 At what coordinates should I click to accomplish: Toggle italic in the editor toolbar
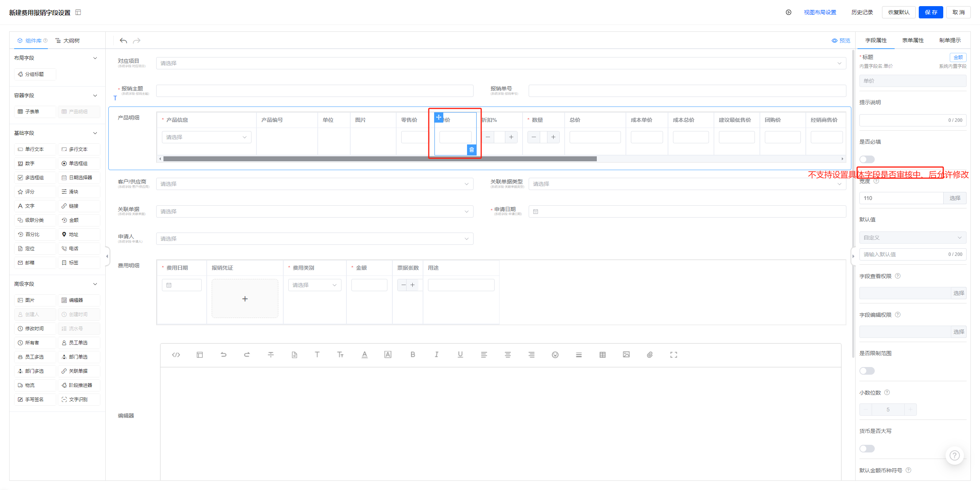tap(436, 355)
